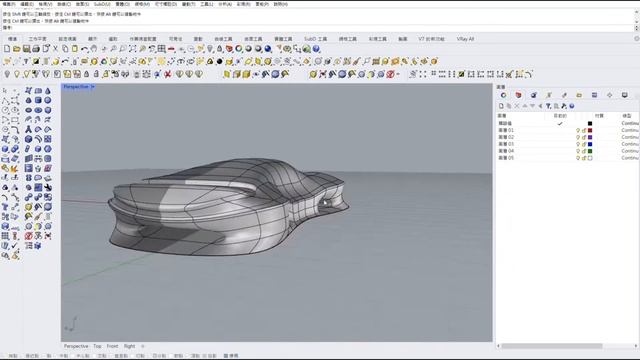Screen dimensions: 640x360
Task: Click the command prompt input field
Action: [x=318, y=28]
